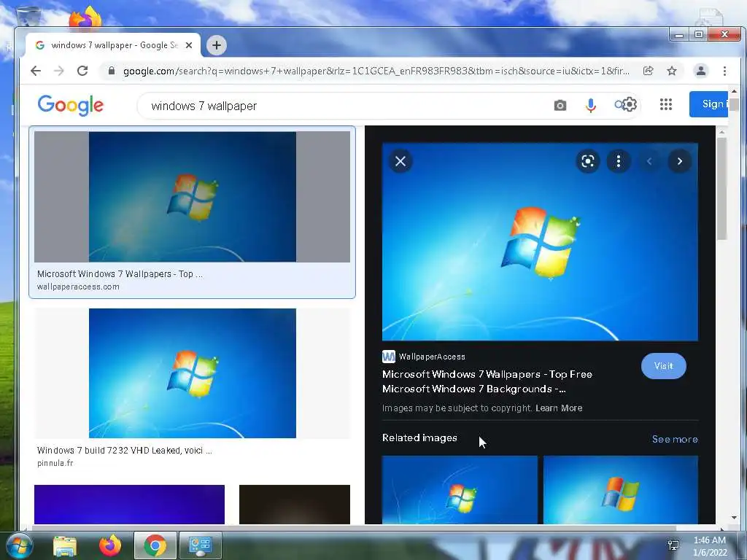Click the padlock site info icon
The width and height of the screenshot is (747, 560).
coord(112,71)
